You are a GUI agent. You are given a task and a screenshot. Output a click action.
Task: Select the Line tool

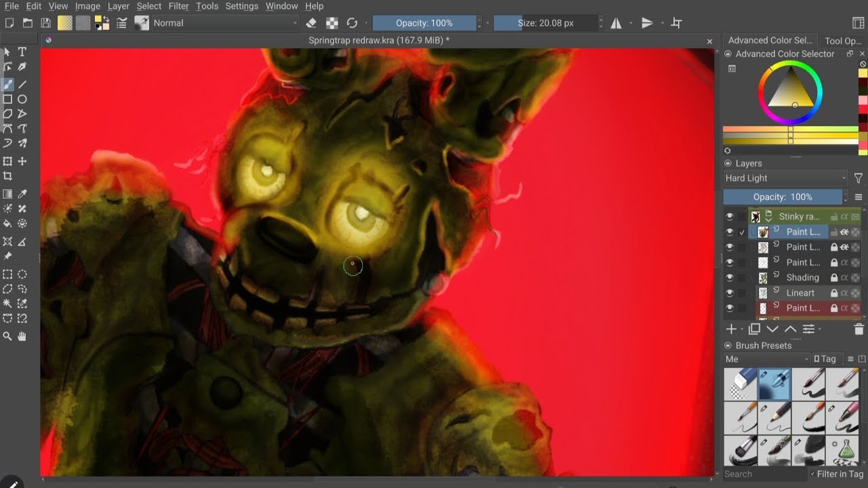click(22, 85)
